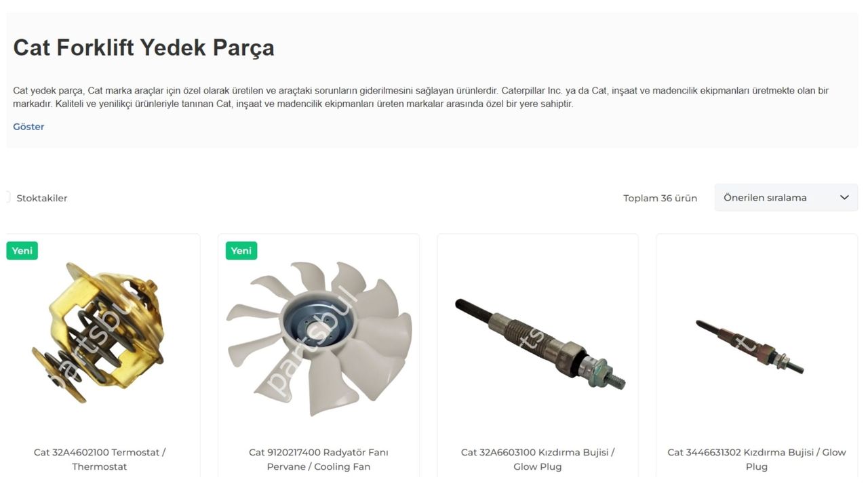Expand description with the Göster link
This screenshot has height=488, width=868.
point(28,127)
